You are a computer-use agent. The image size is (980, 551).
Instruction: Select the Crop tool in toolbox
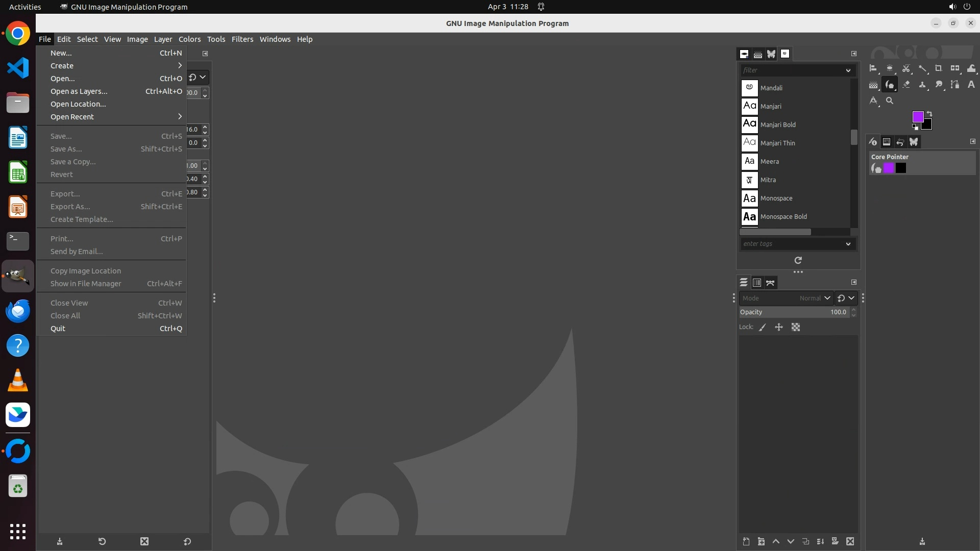(938, 68)
